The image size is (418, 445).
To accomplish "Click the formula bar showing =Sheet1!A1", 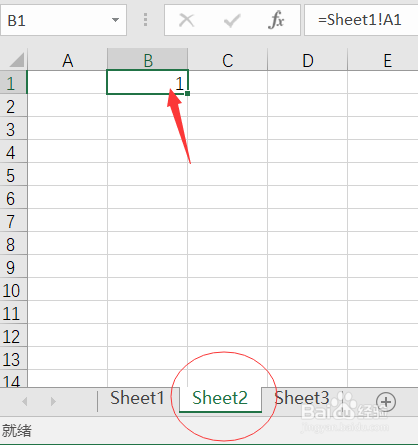I will tap(361, 20).
